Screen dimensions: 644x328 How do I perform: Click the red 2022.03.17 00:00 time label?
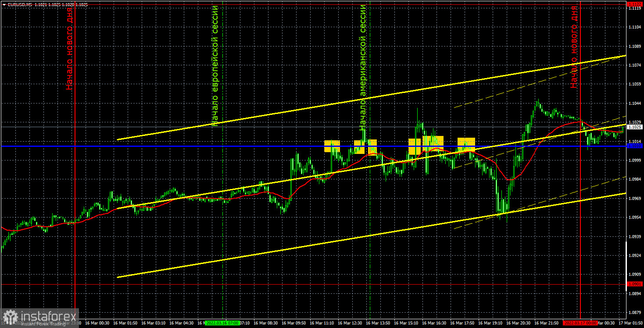click(x=580, y=323)
